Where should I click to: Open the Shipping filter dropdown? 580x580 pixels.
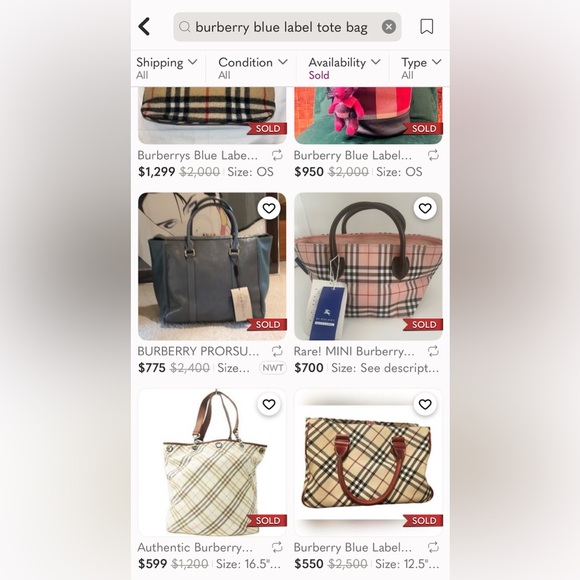coord(167,68)
